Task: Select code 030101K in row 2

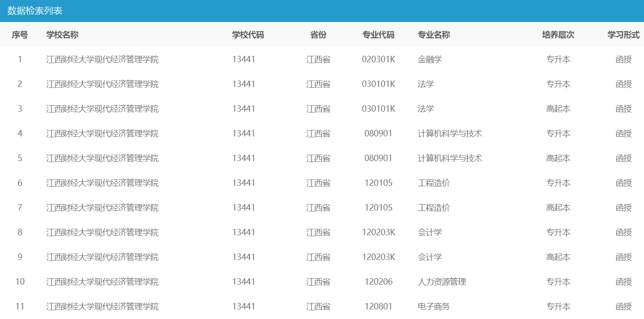Action: (379, 84)
